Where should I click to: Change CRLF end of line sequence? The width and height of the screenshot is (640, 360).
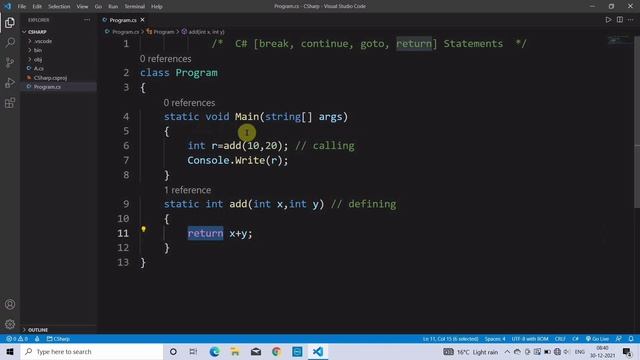[560, 339]
